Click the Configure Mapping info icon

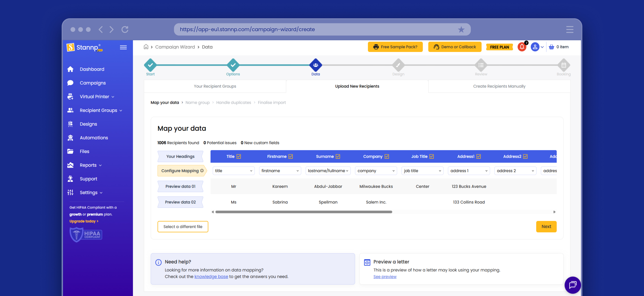click(202, 171)
